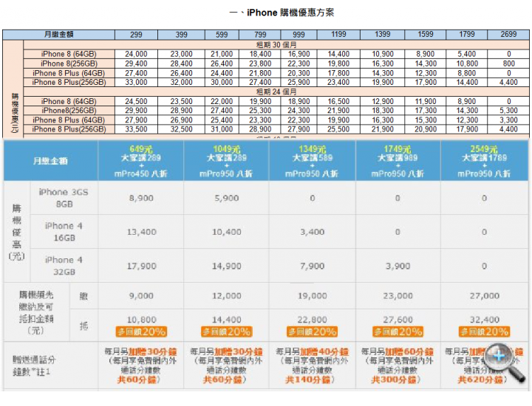
Task: Click the '共300分鐘' bonus minutes text
Action: pyautogui.click(x=395, y=380)
